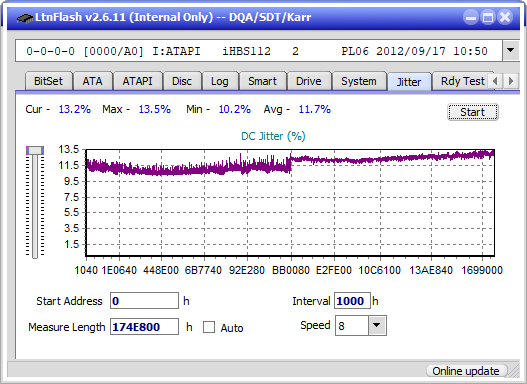The width and height of the screenshot is (527, 384).
Task: Select the Rdy Test tab
Action: [x=462, y=81]
